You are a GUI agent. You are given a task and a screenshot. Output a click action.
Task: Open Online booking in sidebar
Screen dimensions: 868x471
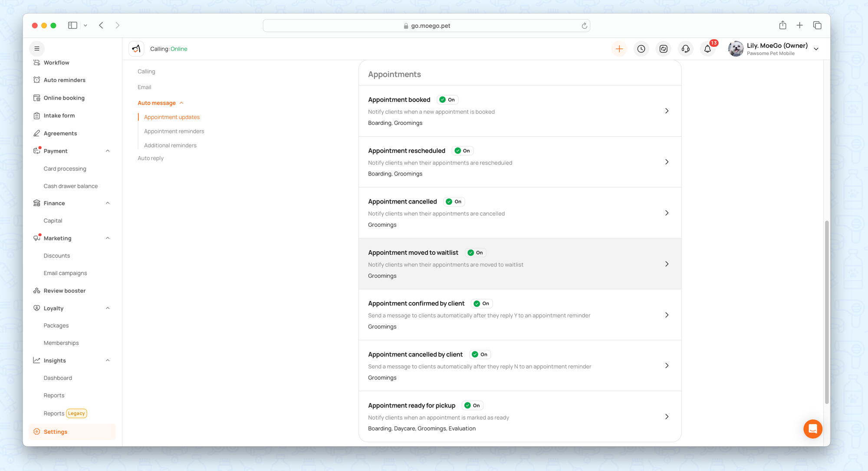click(64, 98)
